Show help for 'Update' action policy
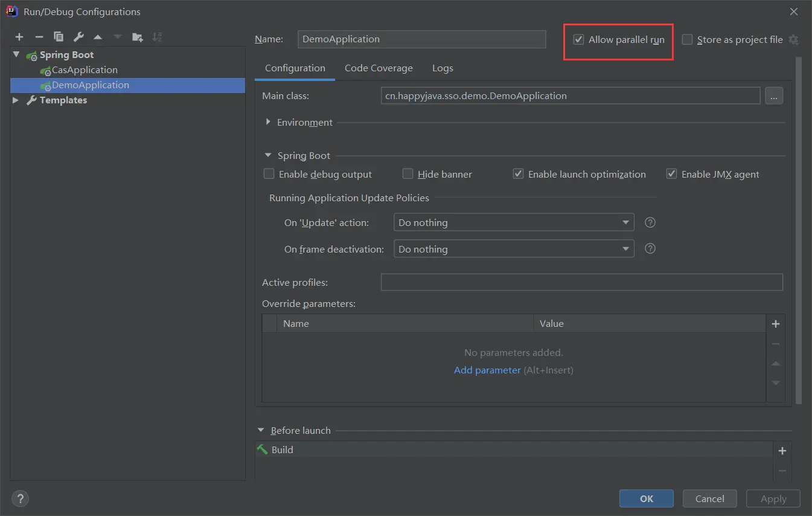 (650, 222)
